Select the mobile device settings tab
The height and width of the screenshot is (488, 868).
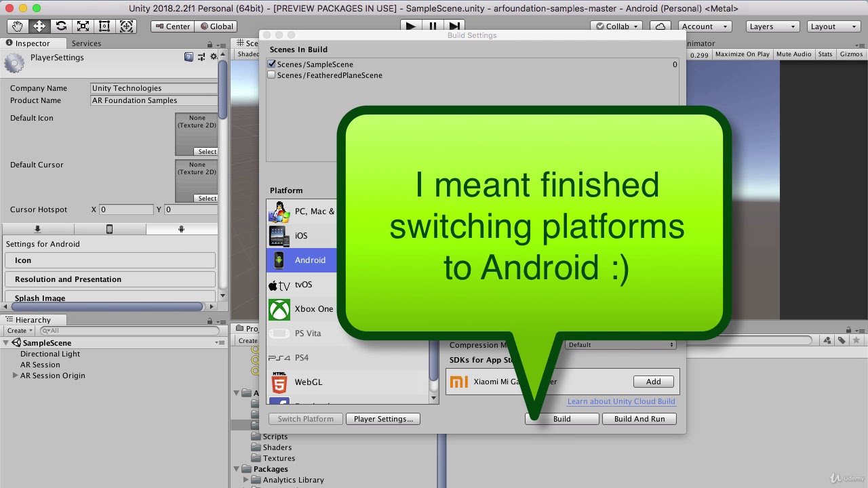109,230
